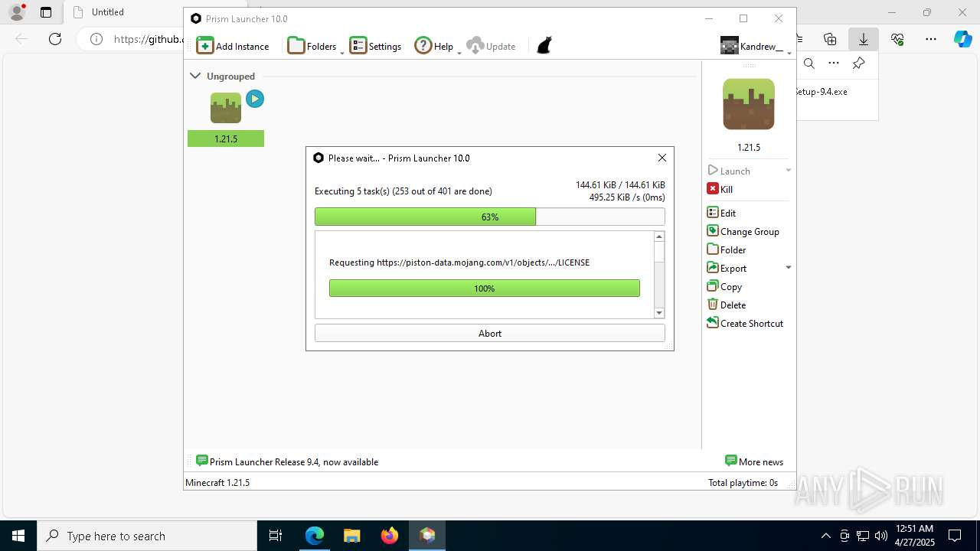Open File Explorer from taskbar

tap(351, 536)
